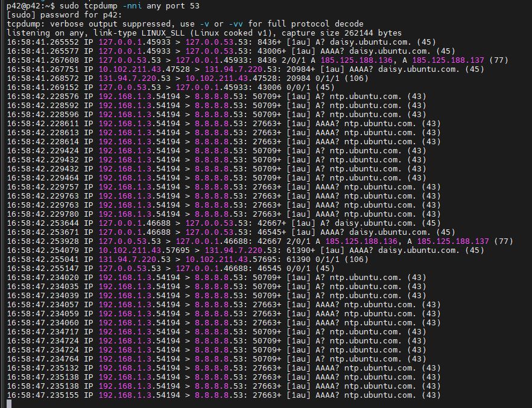Click timestamp 16:58:42.229464
Image resolution: width=532 pixels, height=408 pixels.
coord(43,178)
